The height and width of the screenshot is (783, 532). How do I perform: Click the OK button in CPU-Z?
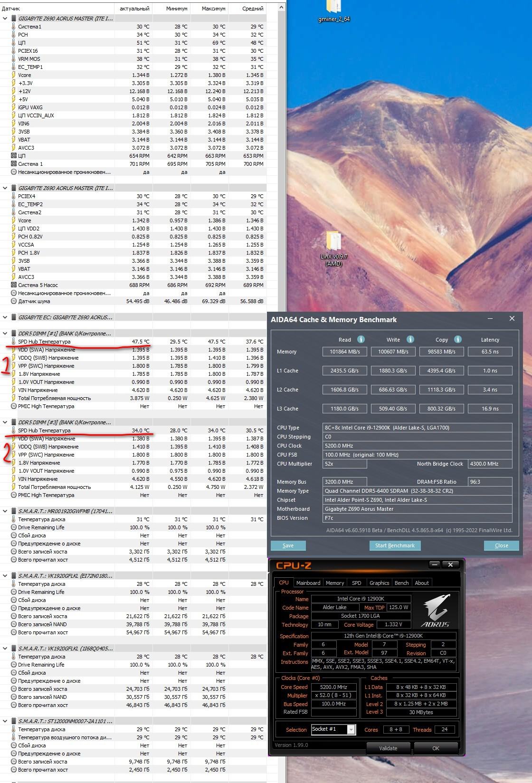coord(436,748)
